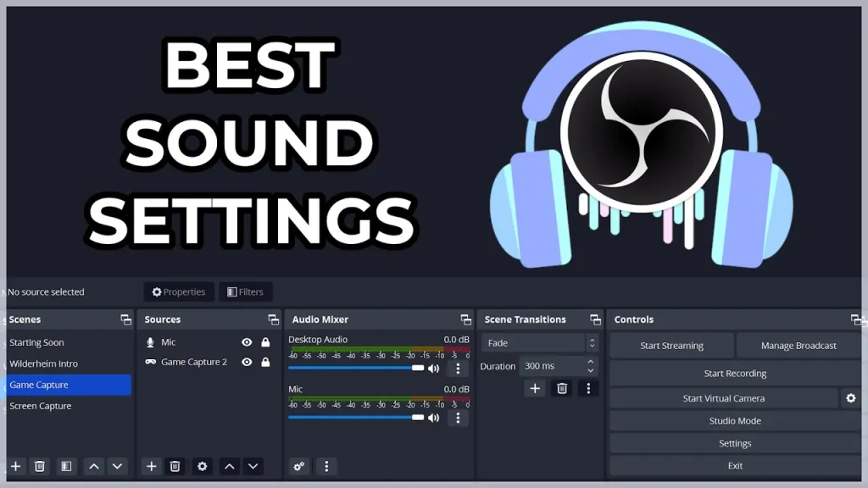Image resolution: width=868 pixels, height=488 pixels.
Task: Move source down in Sources toolbar
Action: click(253, 467)
